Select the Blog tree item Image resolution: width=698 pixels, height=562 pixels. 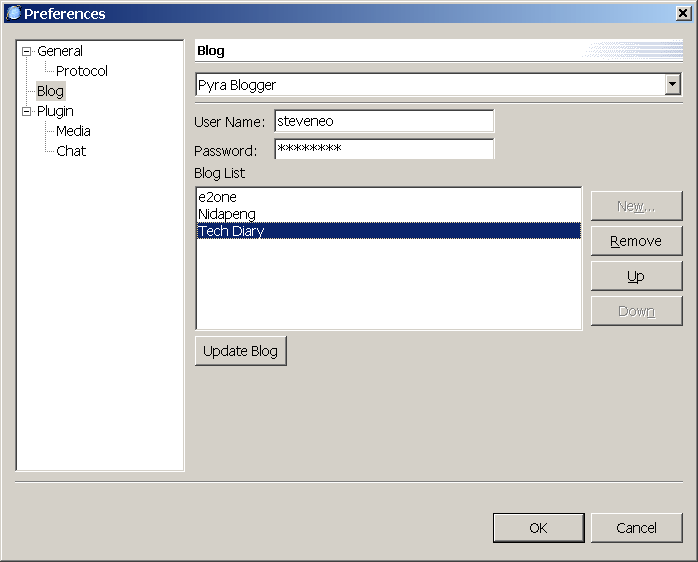pos(50,91)
